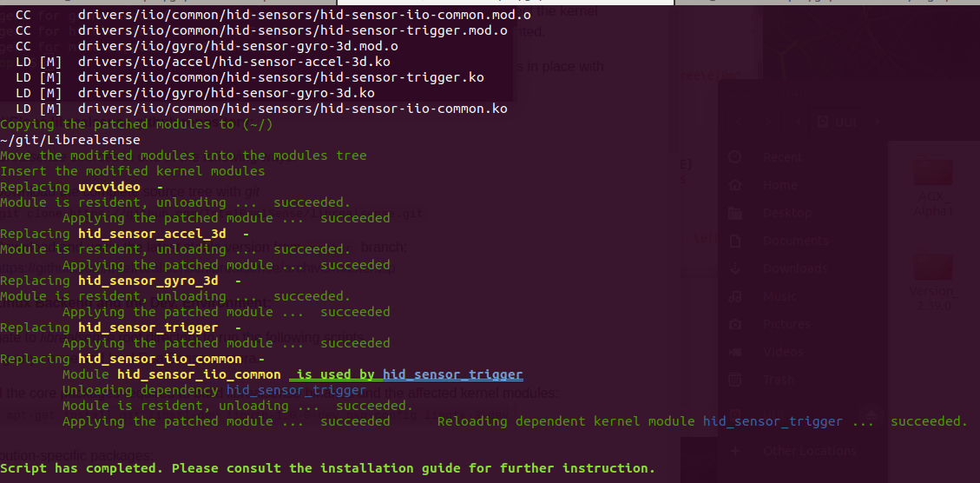Open the Version_2.39.0 folder
Image resolution: width=980 pixels, height=483 pixels.
click(x=933, y=281)
